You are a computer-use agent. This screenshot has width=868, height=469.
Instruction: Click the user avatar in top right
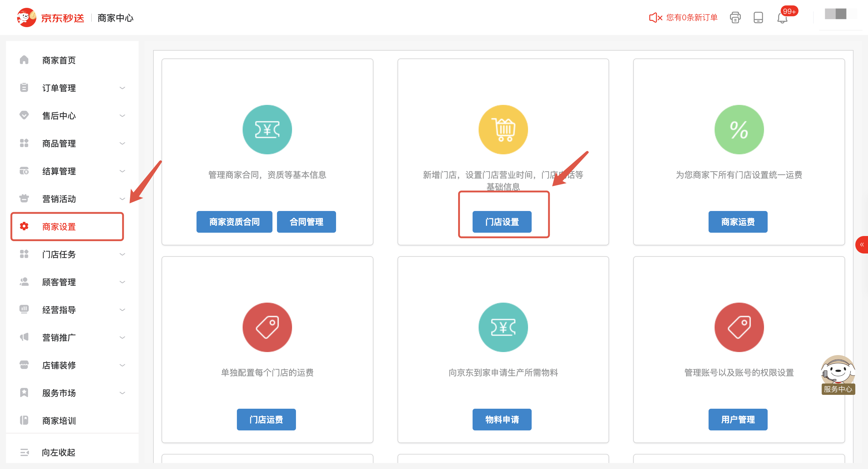pyautogui.click(x=835, y=14)
